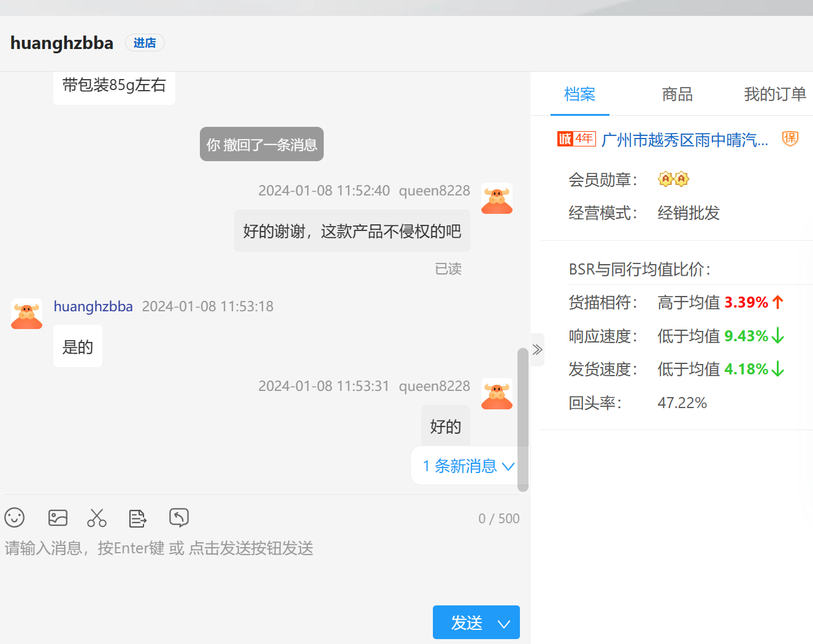Click huanghzbba's bull avatar
The height and width of the screenshot is (644, 813).
point(27,314)
